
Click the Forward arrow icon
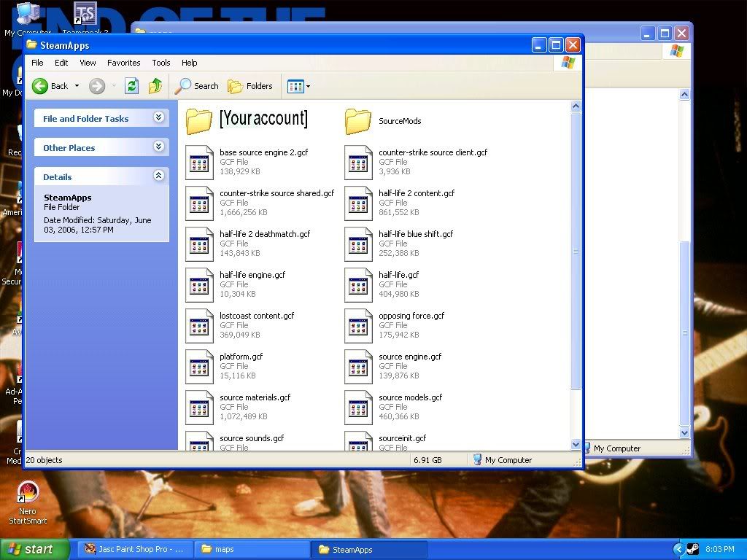click(x=97, y=86)
